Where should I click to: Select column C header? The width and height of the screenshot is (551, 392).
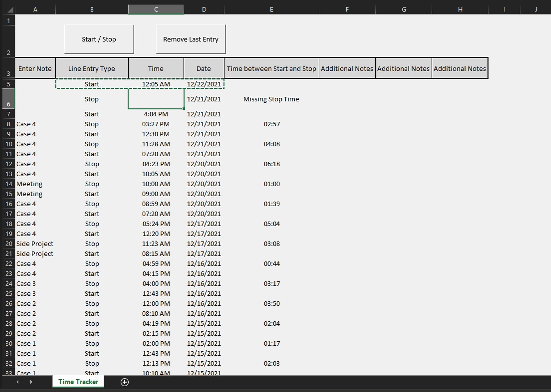click(156, 9)
